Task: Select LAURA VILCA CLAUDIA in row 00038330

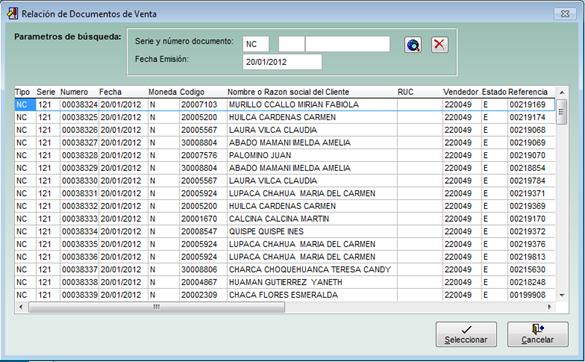Action: click(273, 181)
